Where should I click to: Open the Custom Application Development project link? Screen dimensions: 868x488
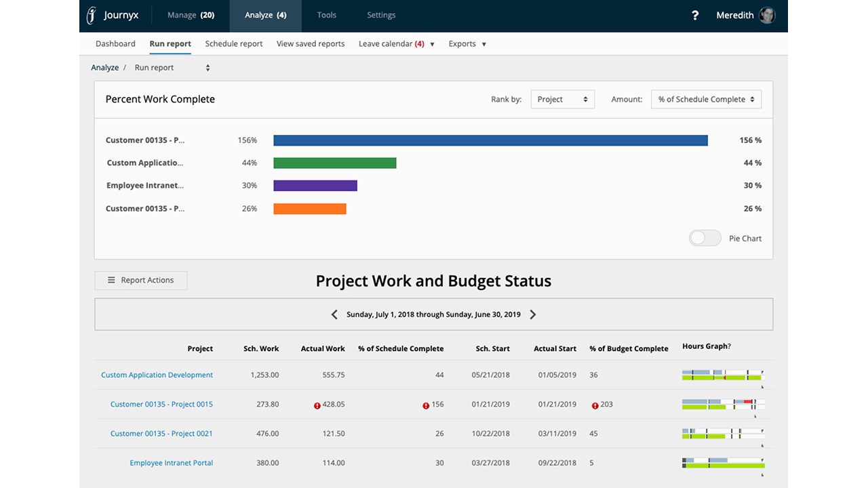[157, 375]
